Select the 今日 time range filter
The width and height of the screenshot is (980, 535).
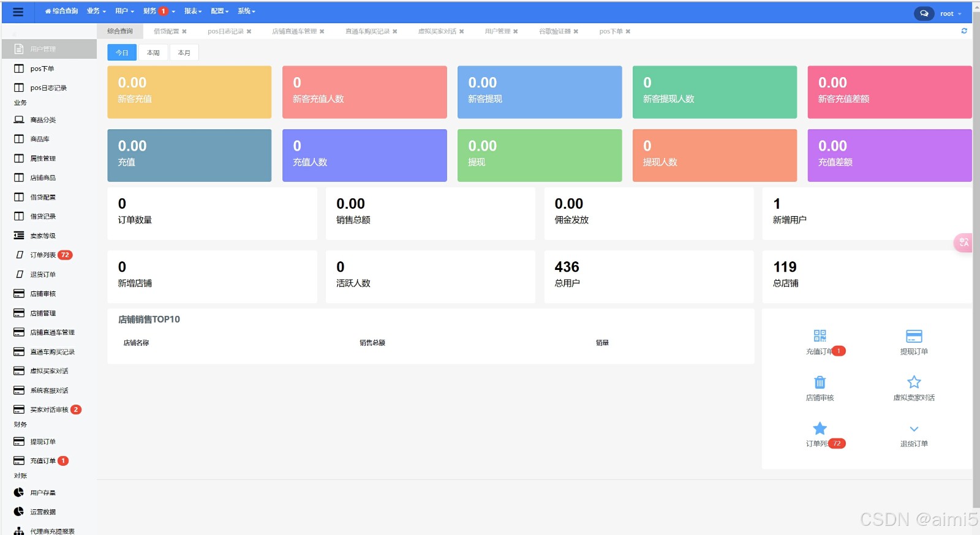122,53
